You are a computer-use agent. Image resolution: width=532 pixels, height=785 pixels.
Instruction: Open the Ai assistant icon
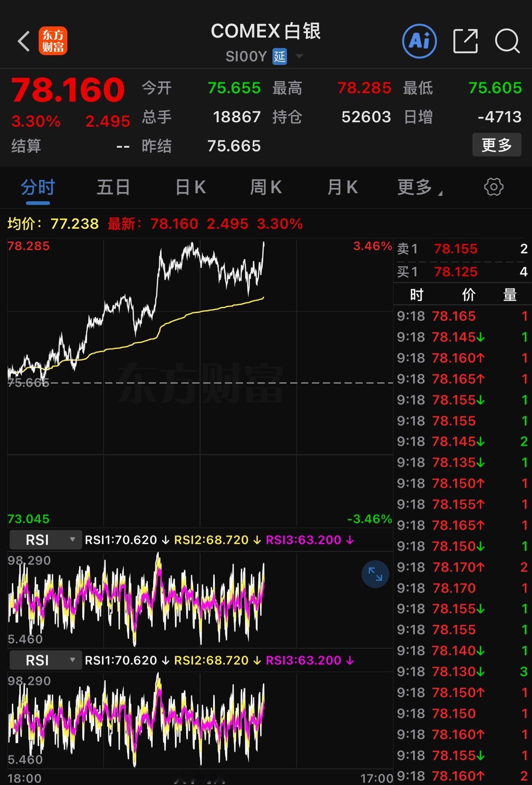tap(419, 41)
